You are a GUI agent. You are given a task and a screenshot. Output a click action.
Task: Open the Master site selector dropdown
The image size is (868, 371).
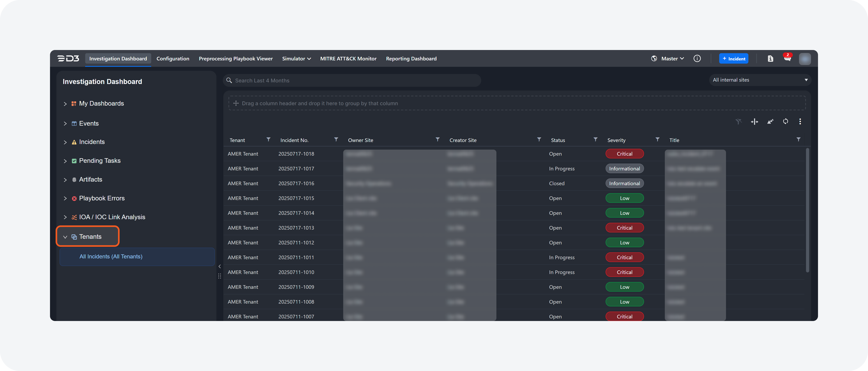pyautogui.click(x=672, y=59)
